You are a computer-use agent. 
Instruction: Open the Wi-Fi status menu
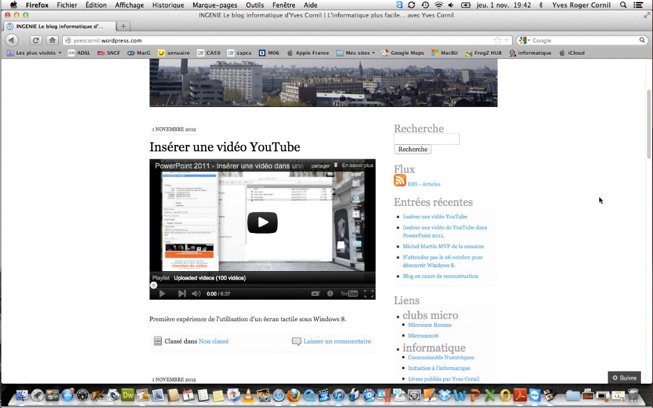438,5
